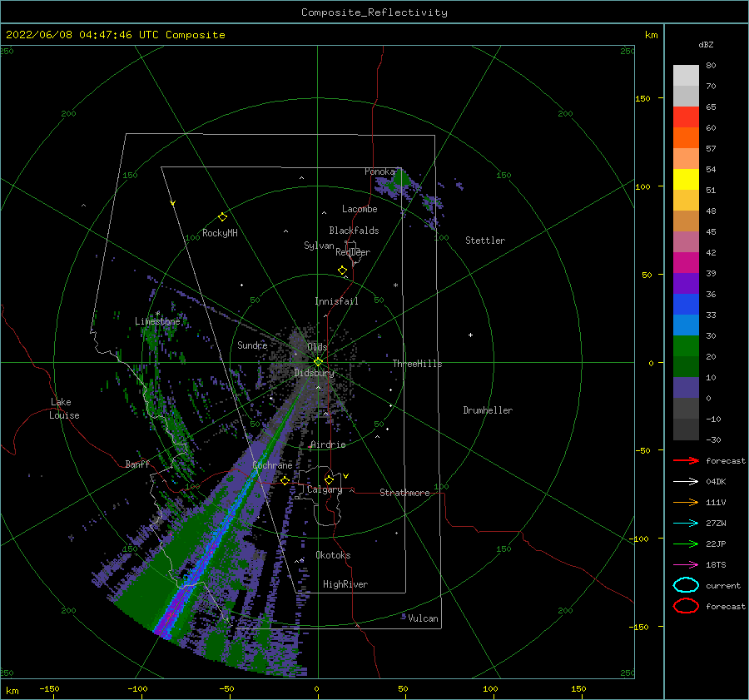Pick the 39 dBZ purple swatch

point(686,283)
